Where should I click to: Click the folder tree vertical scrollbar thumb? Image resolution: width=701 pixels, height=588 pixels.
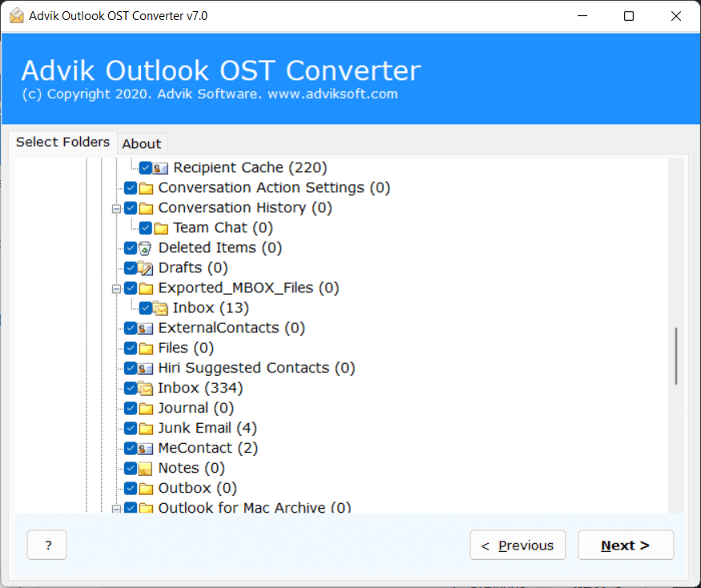[x=676, y=356]
